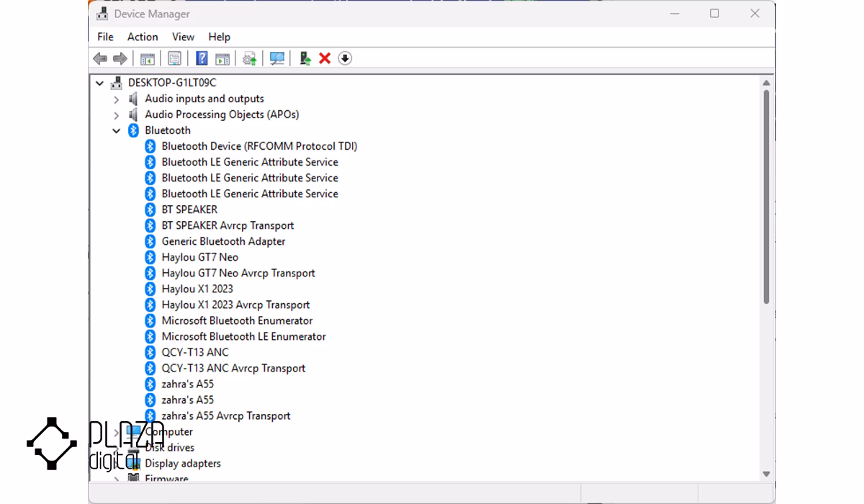Go back using the Back arrow

[x=100, y=58]
